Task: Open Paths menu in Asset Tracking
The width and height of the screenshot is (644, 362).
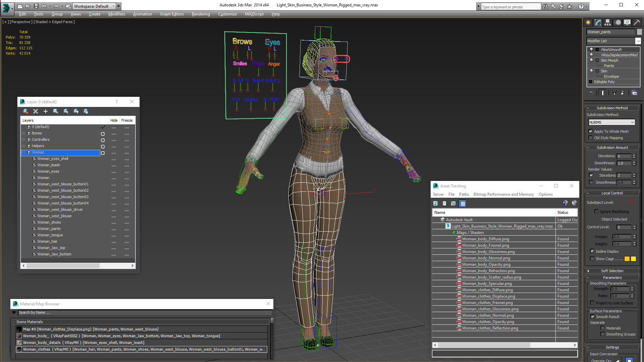Action: [464, 194]
